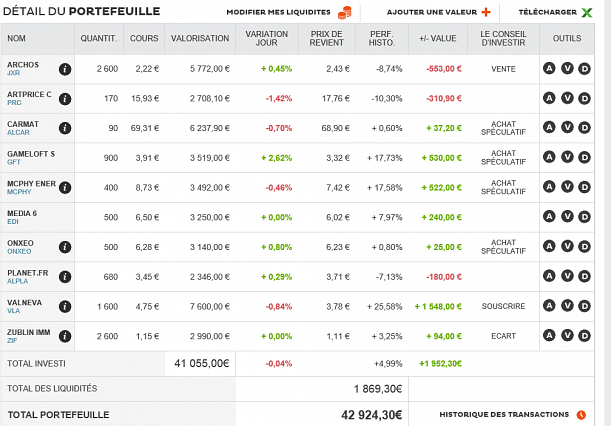611x426 pixels.
Task: Click CARMAT valorisation 6 237,90 €
Action: click(x=210, y=128)
